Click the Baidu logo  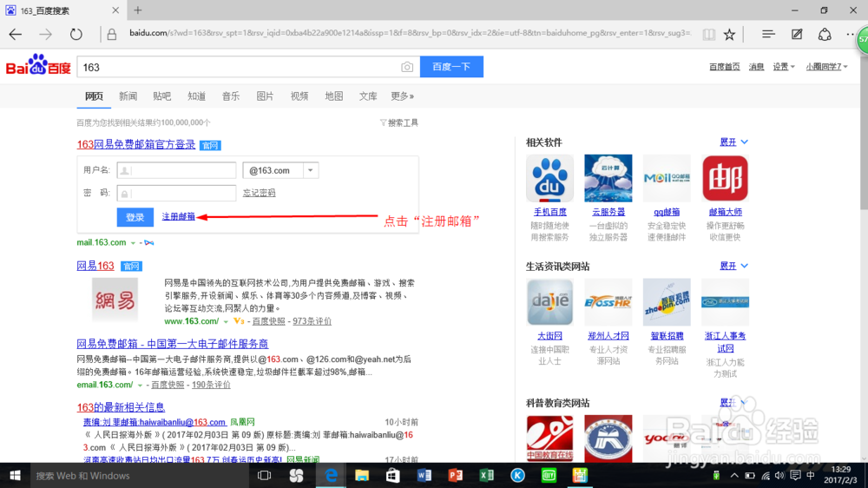(38, 65)
